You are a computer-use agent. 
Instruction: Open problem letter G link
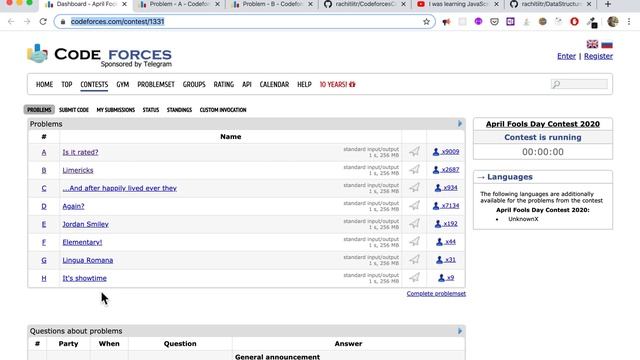click(x=44, y=260)
